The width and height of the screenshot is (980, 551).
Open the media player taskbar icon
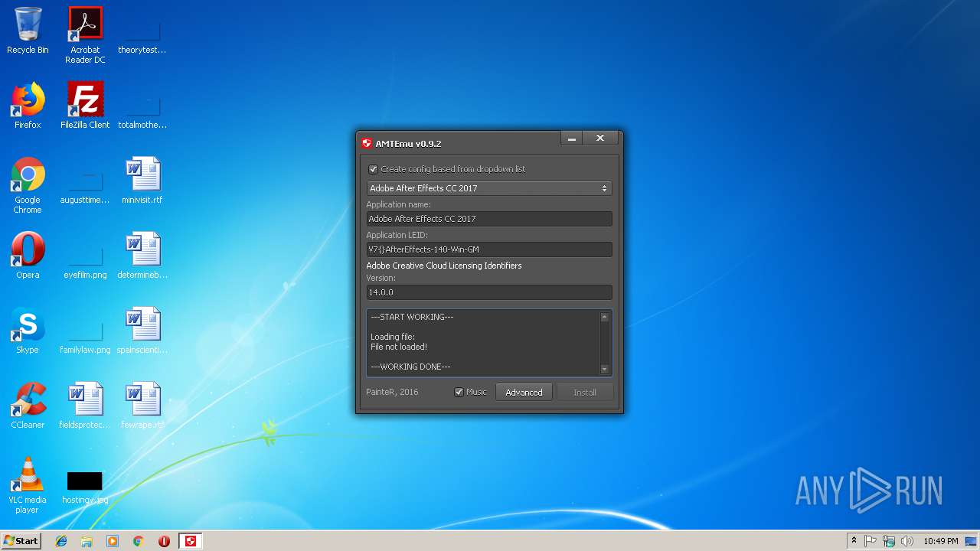click(113, 541)
